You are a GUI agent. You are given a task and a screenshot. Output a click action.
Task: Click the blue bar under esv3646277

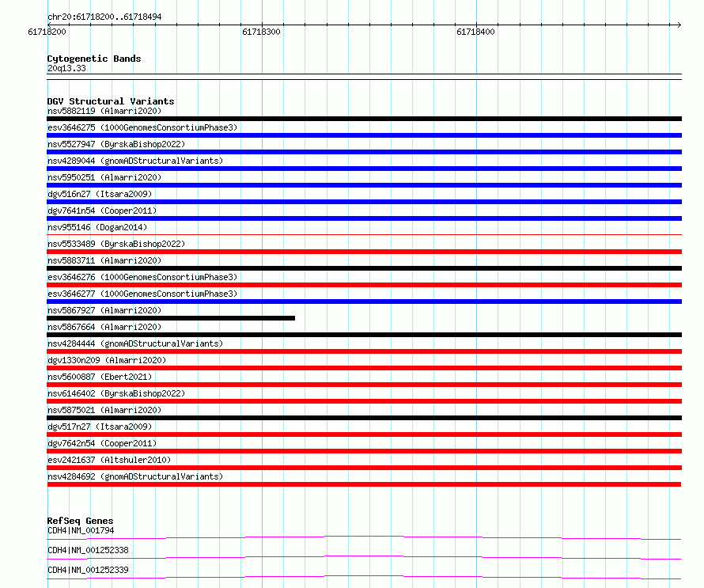(364, 302)
